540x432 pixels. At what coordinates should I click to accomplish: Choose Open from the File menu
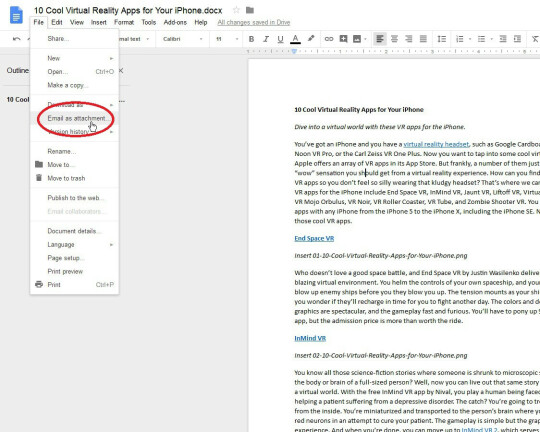click(74, 72)
